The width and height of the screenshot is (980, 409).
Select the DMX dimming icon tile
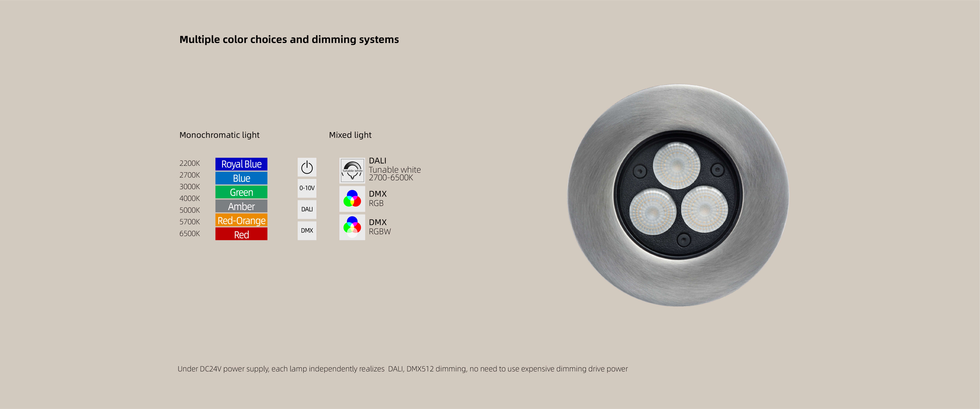307,231
